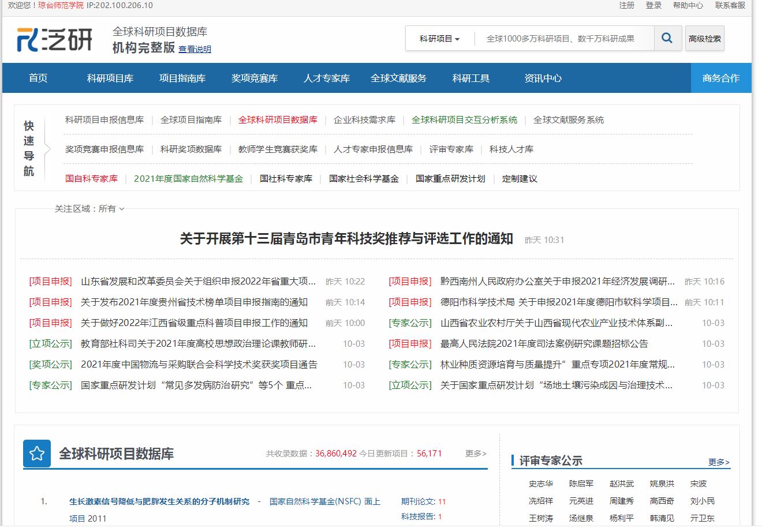Image resolution: width=762 pixels, height=532 pixels.
Task: Expand the 关注区域 所有 region selector
Action: pos(89,209)
